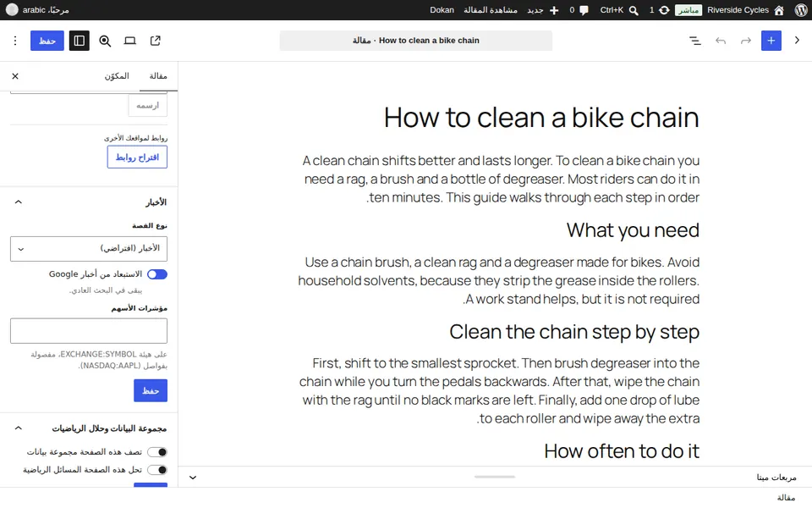This screenshot has height=508, width=812.
Task: Click the zoom out magnifier icon
Action: coord(105,41)
